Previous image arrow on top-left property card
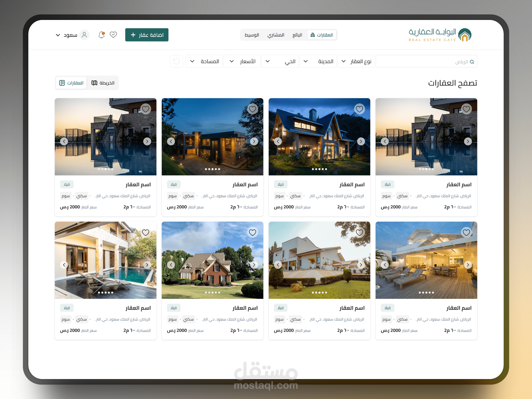Screen dimensions: 532x399 click(64, 141)
